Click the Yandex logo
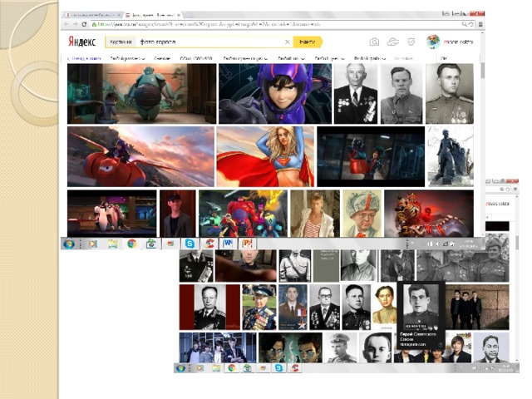 pyautogui.click(x=81, y=42)
